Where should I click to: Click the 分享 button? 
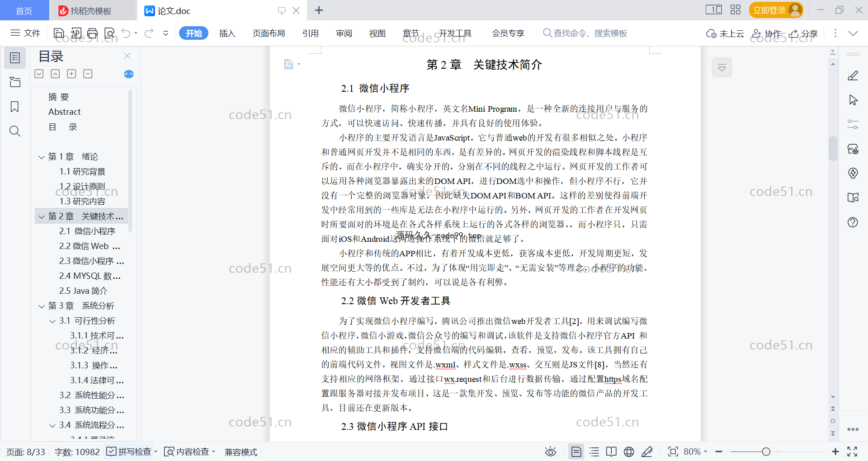click(804, 33)
